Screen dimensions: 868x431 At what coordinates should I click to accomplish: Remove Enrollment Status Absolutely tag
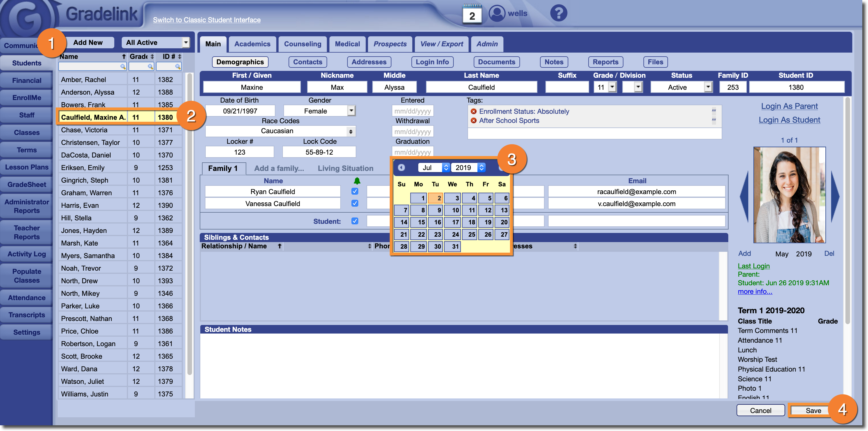pos(473,111)
